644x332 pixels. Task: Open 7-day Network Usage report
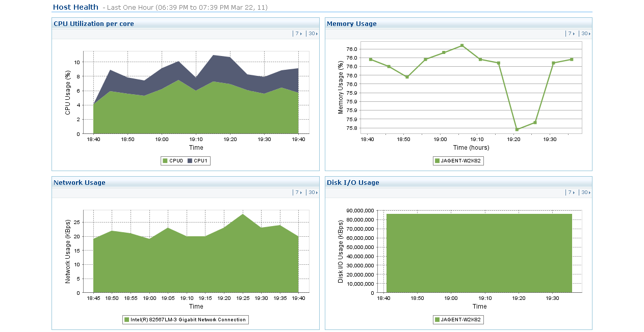pos(298,192)
